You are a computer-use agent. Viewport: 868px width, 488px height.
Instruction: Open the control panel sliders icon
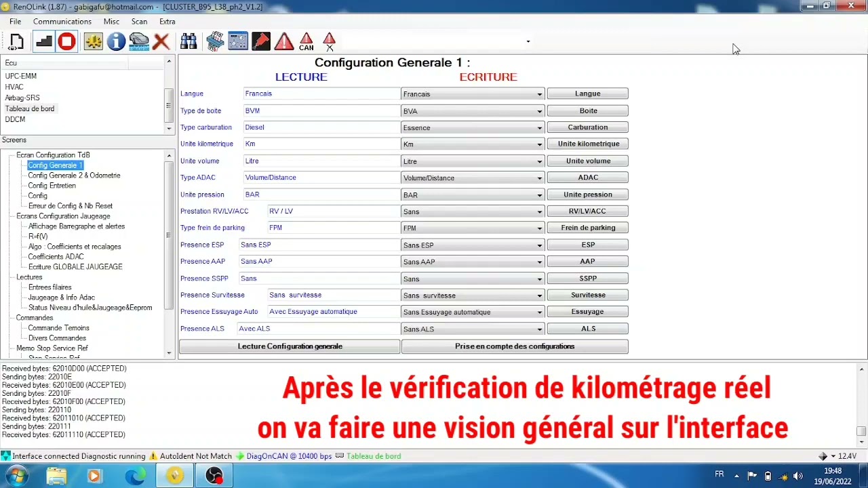[x=238, y=42]
